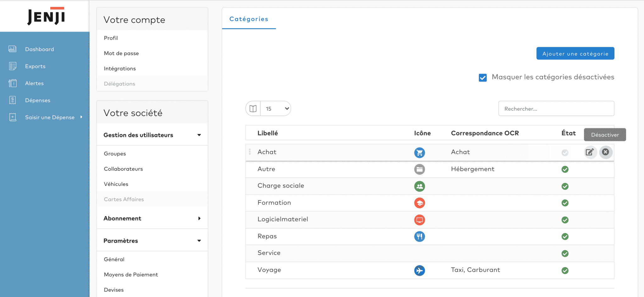This screenshot has height=297, width=644.
Task: Select the Voyage row label
Action: (x=269, y=270)
